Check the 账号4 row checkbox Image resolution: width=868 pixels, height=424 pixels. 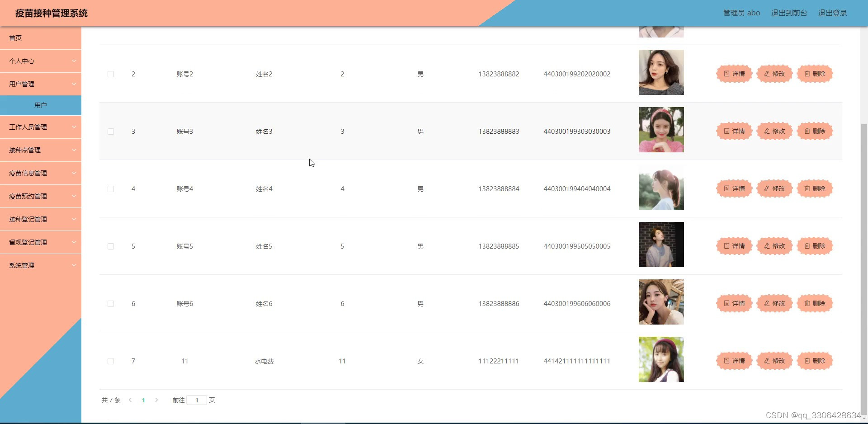coord(111,189)
